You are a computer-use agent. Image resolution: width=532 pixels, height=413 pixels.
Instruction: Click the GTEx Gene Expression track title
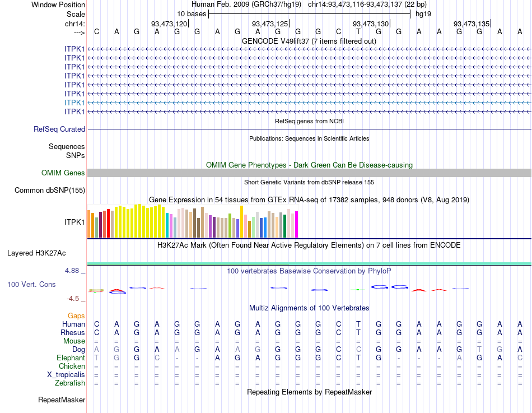pyautogui.click(x=309, y=199)
